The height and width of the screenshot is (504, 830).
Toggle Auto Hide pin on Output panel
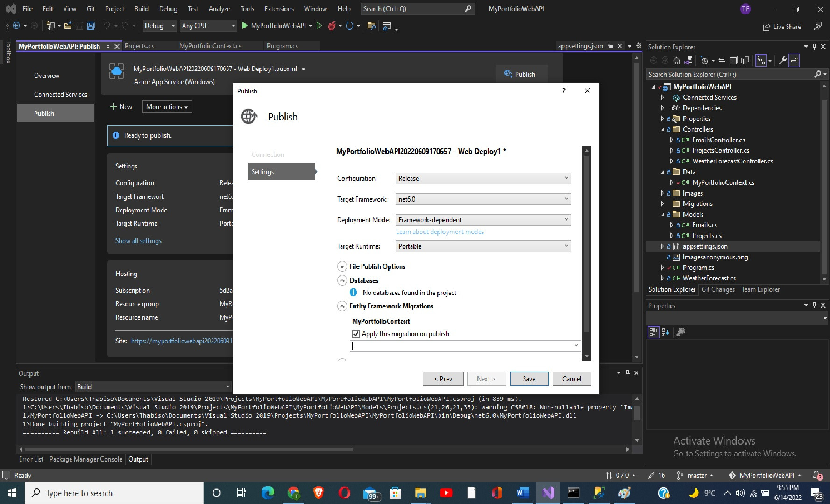[628, 373]
